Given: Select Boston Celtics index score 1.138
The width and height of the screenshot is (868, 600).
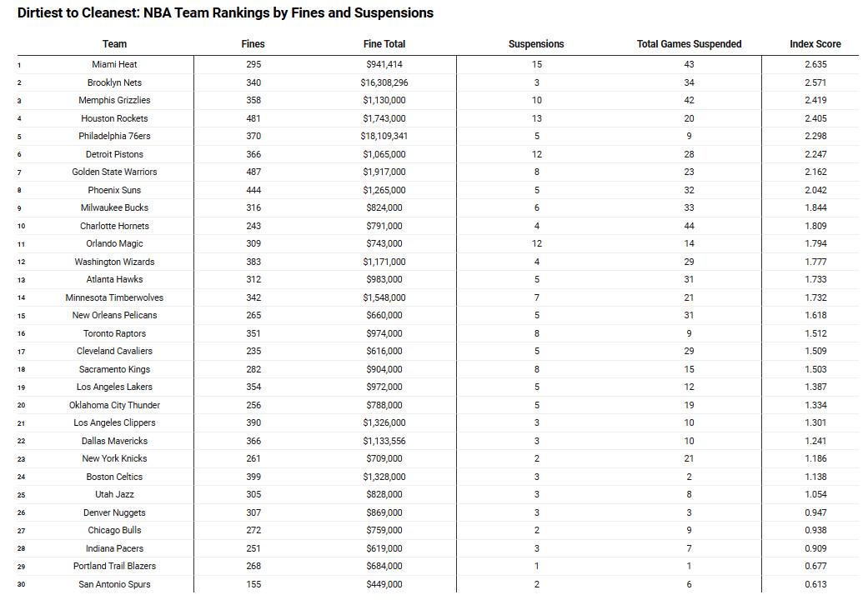Looking at the screenshot, I should pyautogui.click(x=816, y=477).
